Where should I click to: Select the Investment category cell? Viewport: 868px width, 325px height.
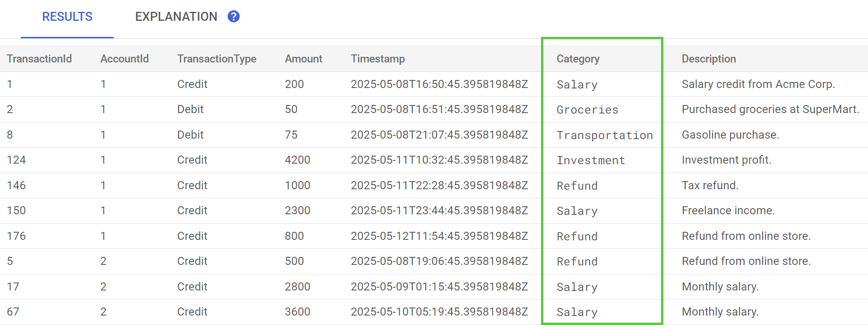(x=591, y=160)
